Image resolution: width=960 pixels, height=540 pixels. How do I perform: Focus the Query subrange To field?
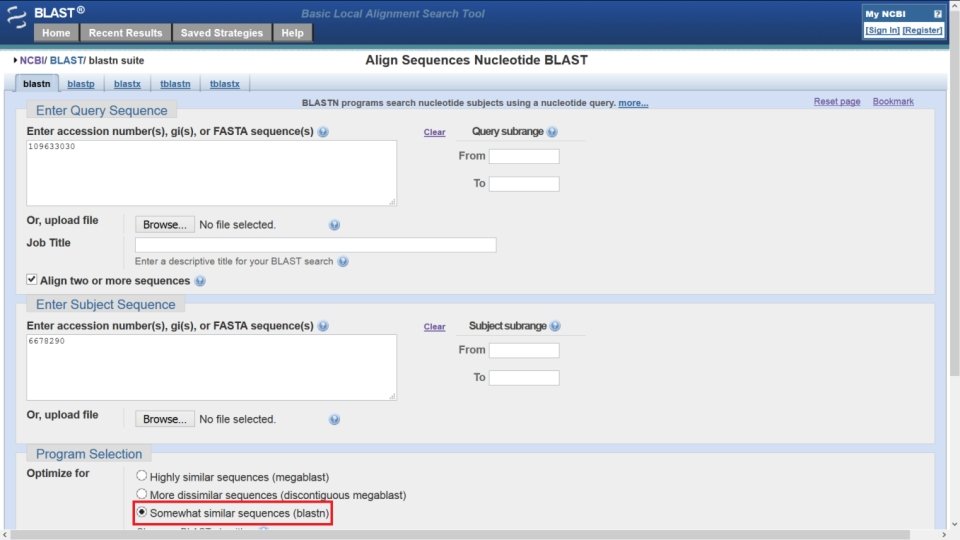click(524, 184)
